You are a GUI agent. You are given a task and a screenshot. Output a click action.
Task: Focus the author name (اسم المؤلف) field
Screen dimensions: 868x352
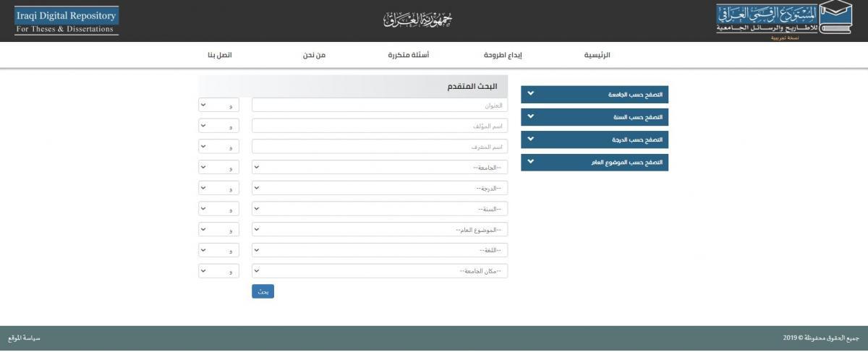pyautogui.click(x=380, y=126)
